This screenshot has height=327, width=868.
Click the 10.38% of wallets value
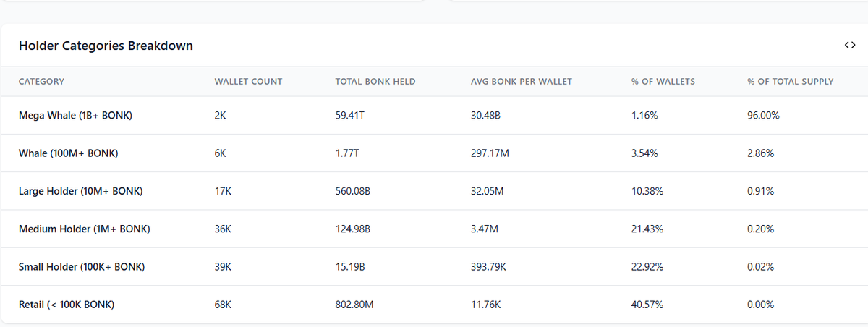click(x=647, y=191)
